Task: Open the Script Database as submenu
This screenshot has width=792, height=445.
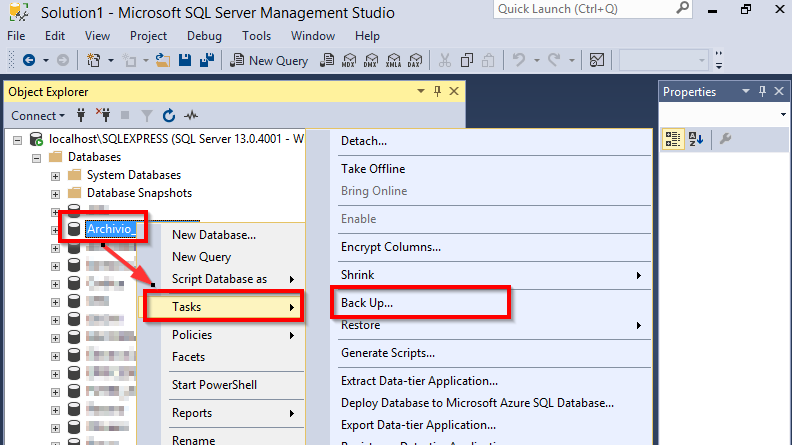Action: pyautogui.click(x=233, y=279)
